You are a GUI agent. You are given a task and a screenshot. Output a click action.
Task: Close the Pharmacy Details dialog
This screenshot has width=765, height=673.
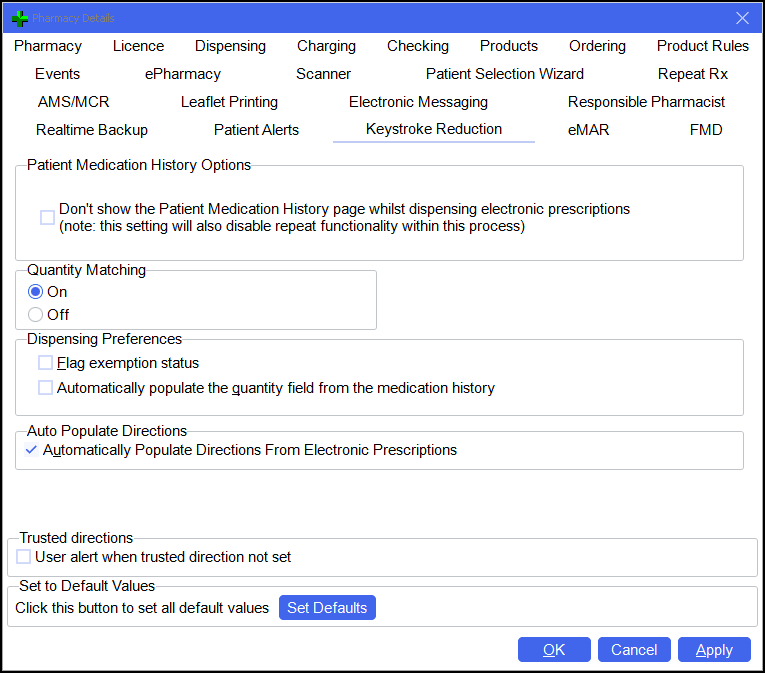742,18
